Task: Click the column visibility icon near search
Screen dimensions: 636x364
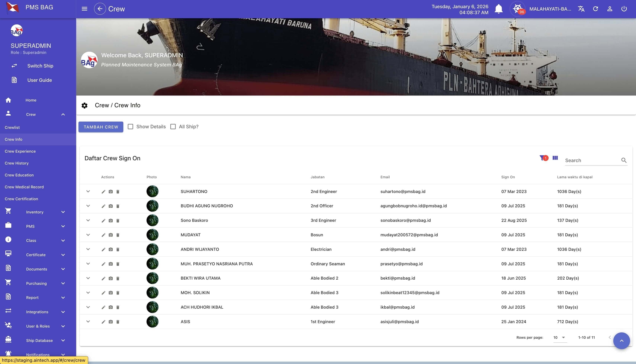Action: pyautogui.click(x=555, y=158)
